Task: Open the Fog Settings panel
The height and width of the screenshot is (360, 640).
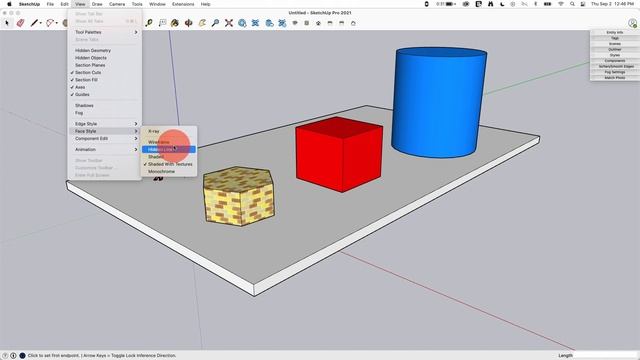Action: point(614,72)
